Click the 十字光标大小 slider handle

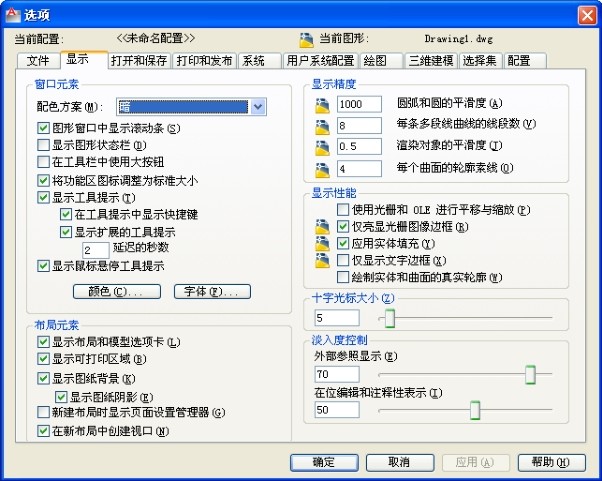coord(390,318)
